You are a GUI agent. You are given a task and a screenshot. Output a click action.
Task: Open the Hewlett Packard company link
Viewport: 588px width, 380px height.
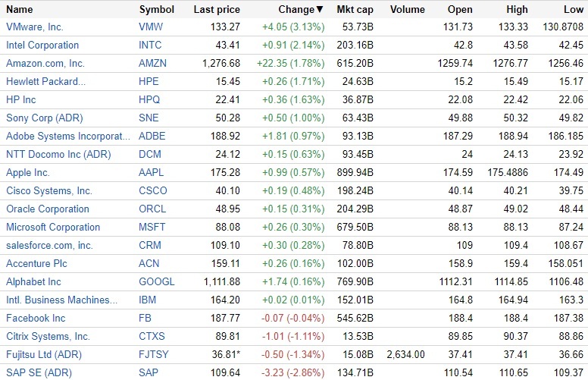point(45,81)
